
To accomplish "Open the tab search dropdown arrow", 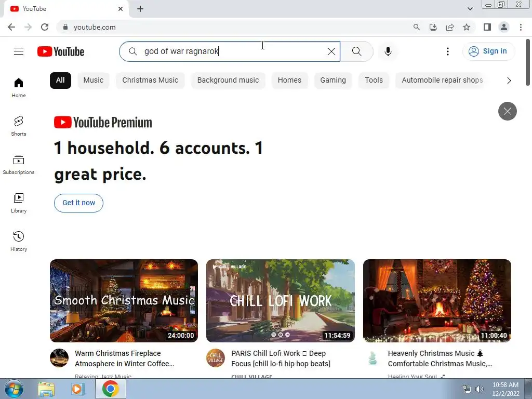I will (470, 9).
